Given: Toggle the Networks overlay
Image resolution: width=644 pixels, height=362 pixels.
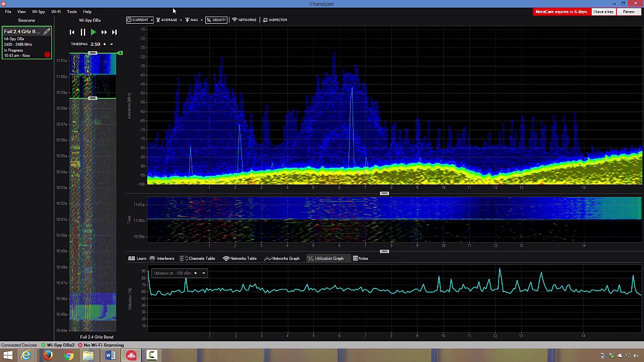Looking at the screenshot, I should 244,20.
